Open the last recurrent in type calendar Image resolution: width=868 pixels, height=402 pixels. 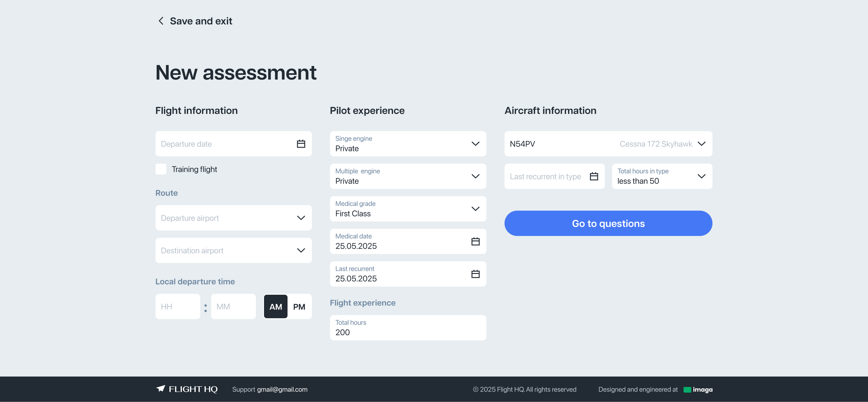click(x=594, y=176)
